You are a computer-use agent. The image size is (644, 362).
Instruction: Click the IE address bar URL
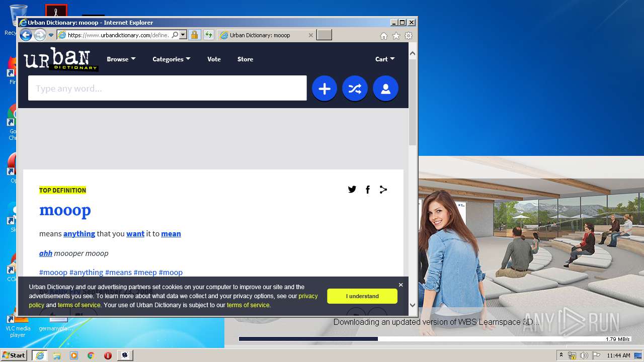click(118, 35)
